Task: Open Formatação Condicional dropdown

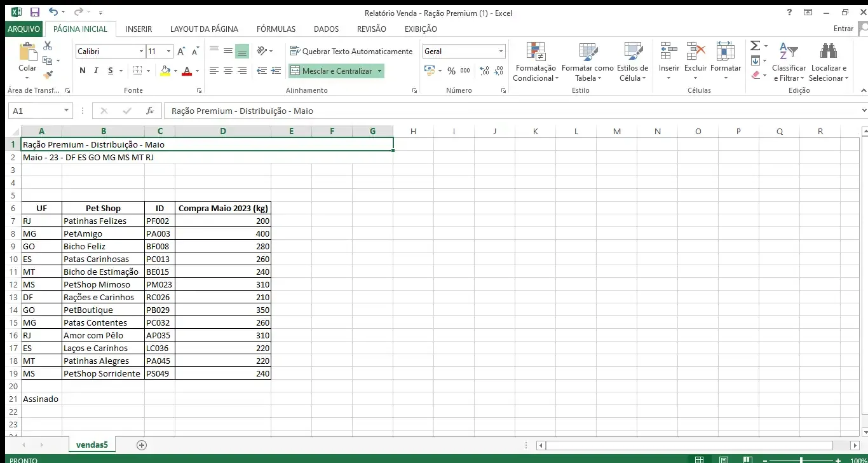Action: click(536, 62)
